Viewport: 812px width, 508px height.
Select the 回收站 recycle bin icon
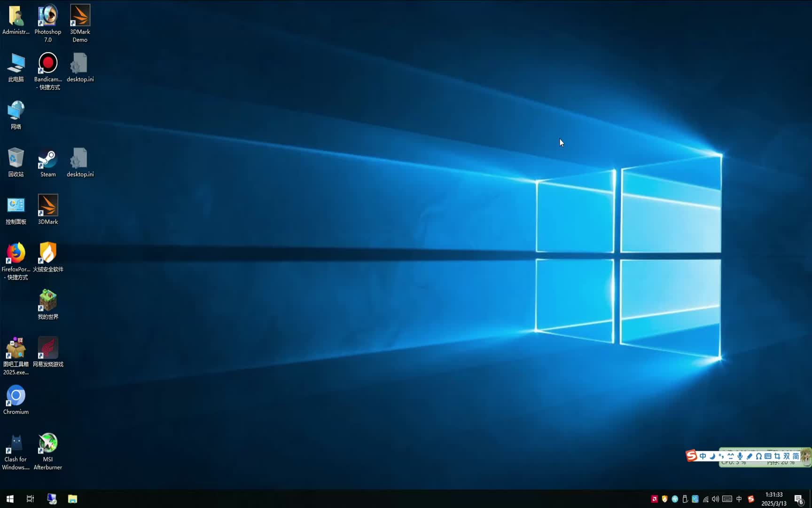tap(16, 159)
